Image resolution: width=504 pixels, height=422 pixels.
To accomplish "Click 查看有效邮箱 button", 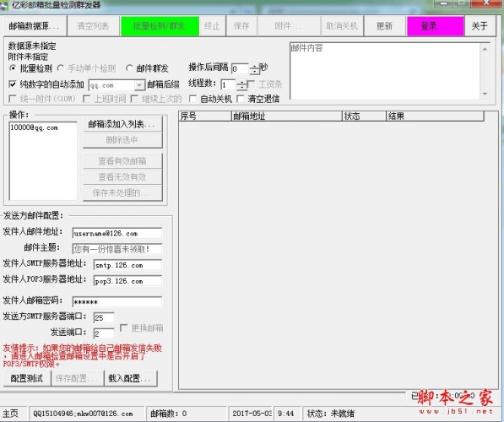I will (x=122, y=161).
